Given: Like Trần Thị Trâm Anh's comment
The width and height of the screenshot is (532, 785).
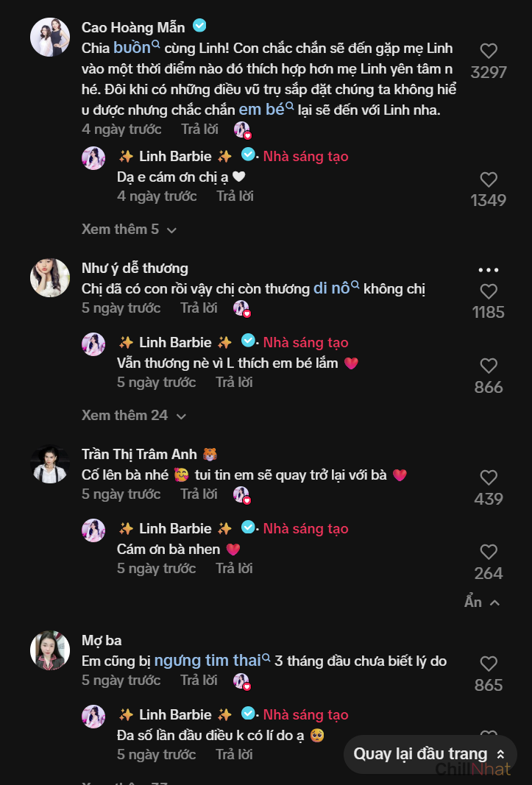Looking at the screenshot, I should (489, 477).
